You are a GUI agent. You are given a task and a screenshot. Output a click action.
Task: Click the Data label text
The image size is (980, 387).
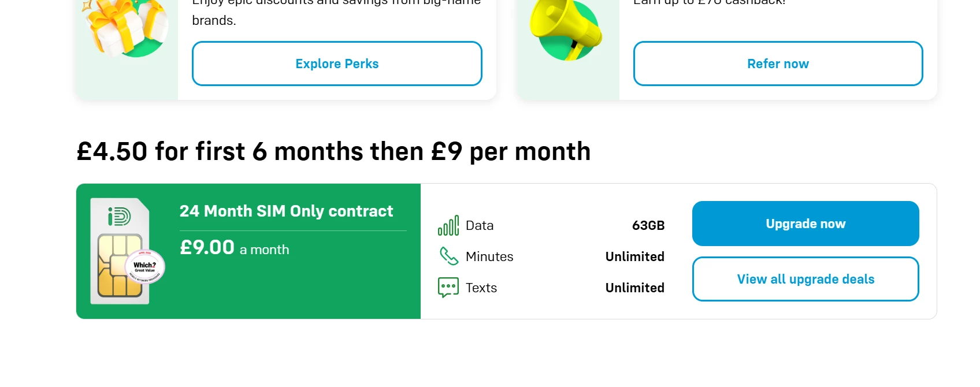coord(480,225)
